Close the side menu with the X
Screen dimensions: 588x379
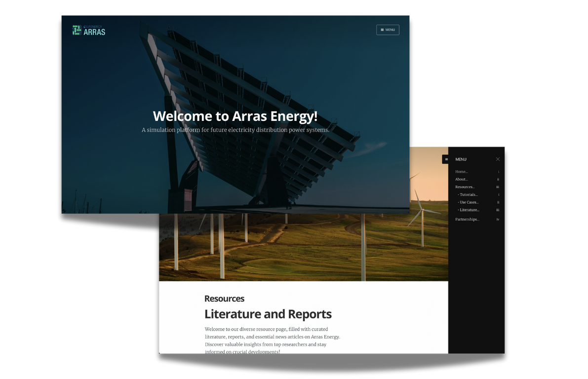(x=498, y=159)
